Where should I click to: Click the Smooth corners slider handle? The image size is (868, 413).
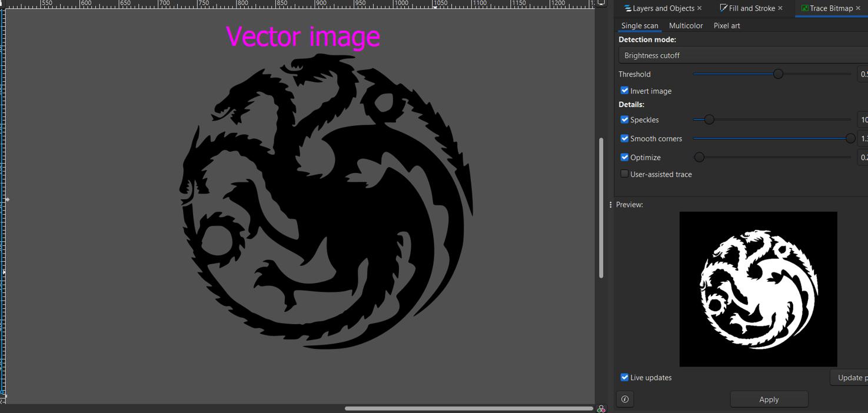[850, 138]
